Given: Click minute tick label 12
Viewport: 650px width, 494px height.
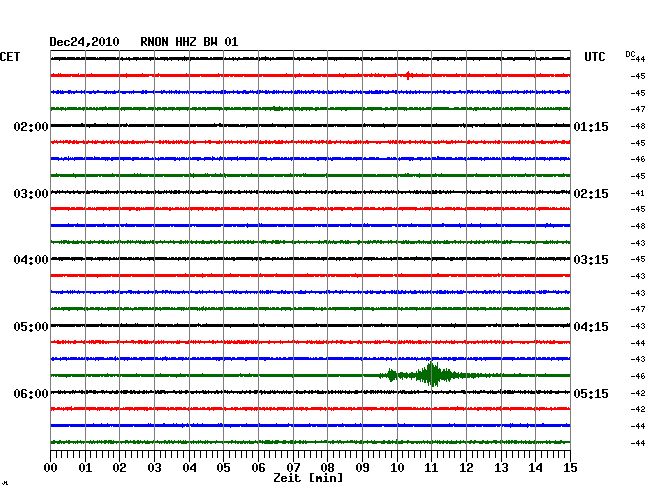Looking at the screenshot, I should coord(466,467).
